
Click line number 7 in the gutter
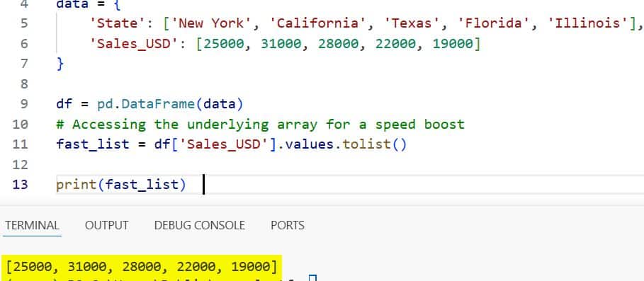(24, 63)
